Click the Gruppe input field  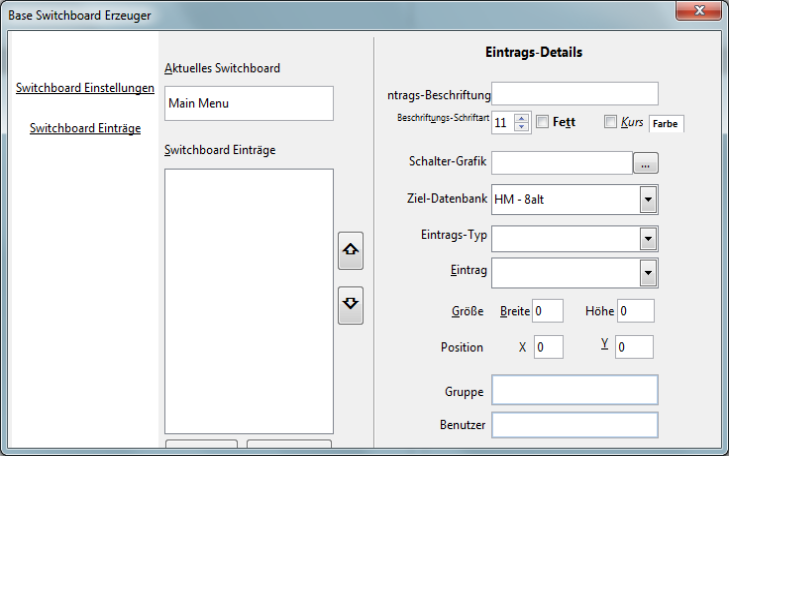click(574, 390)
